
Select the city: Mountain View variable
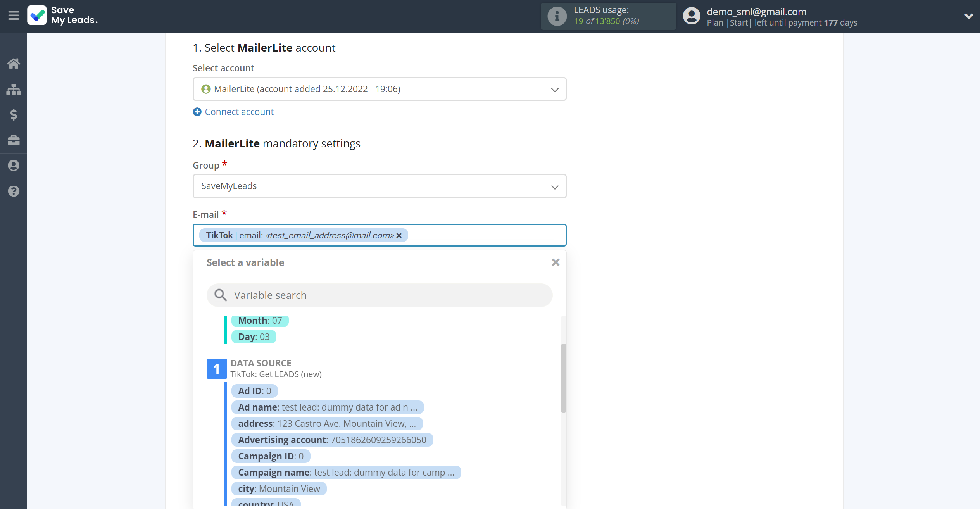(279, 489)
